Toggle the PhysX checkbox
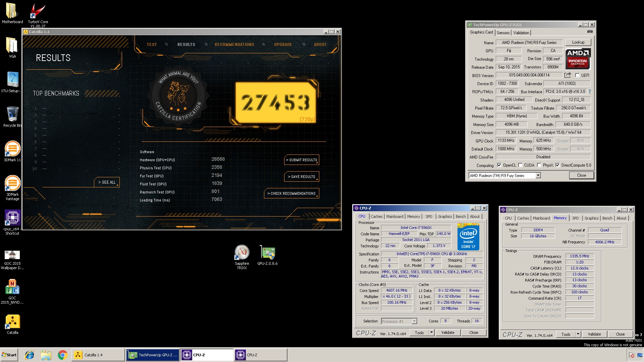The image size is (644, 362). pyautogui.click(x=539, y=165)
